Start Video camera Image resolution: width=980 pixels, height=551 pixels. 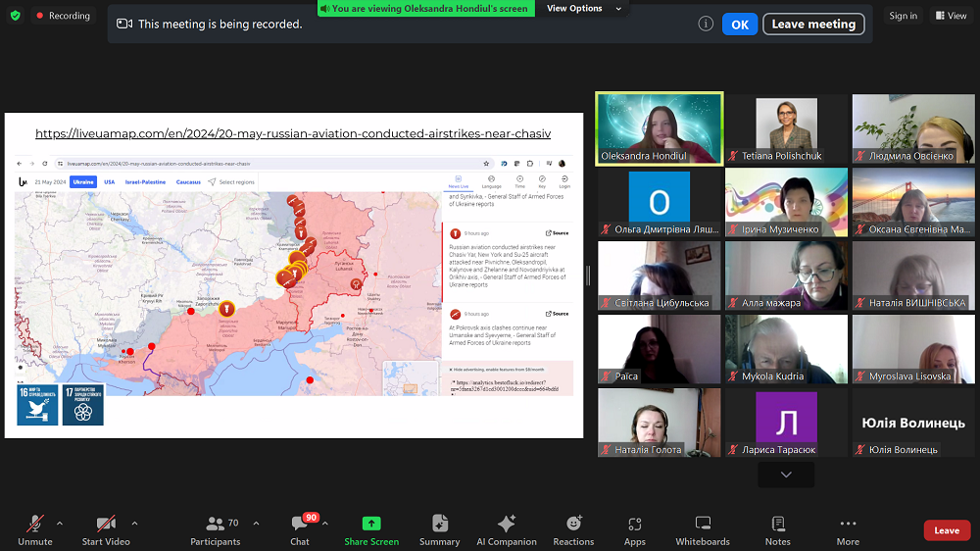click(106, 529)
